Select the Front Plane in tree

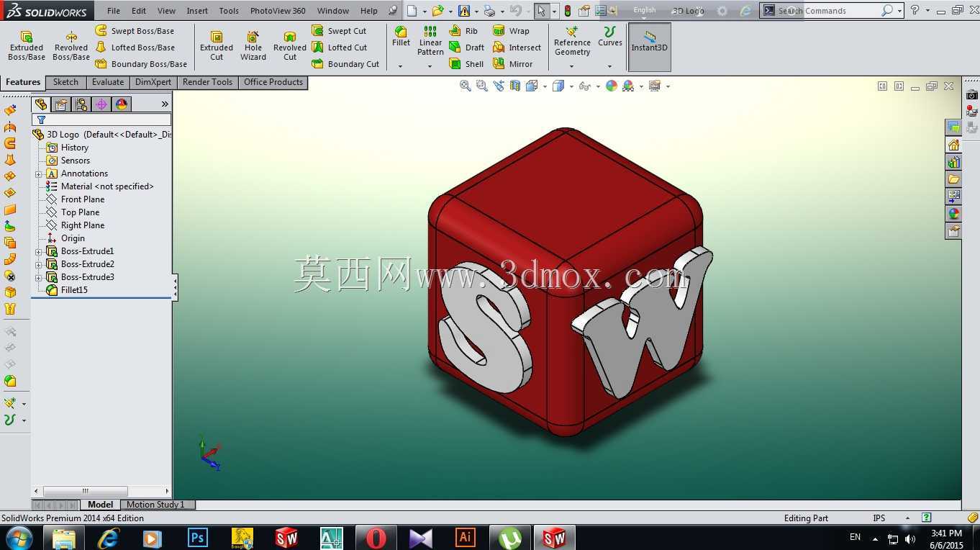75,199
